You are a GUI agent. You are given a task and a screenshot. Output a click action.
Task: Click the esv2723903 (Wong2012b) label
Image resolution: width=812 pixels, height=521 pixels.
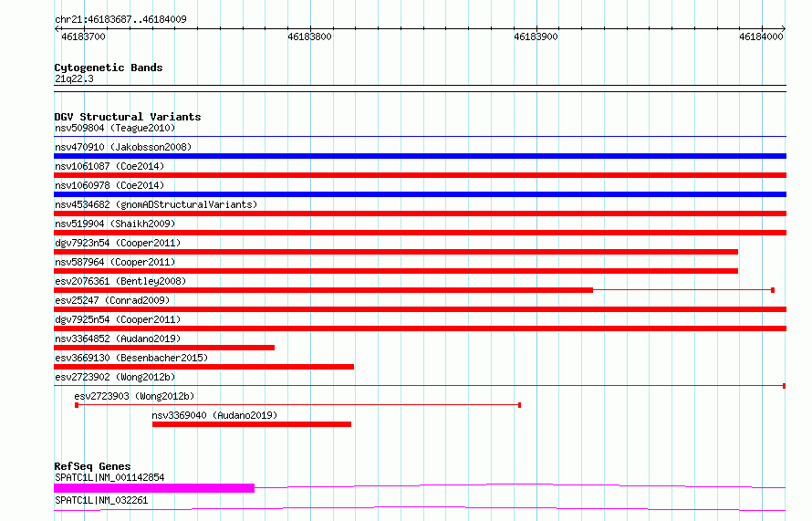pyautogui.click(x=134, y=396)
